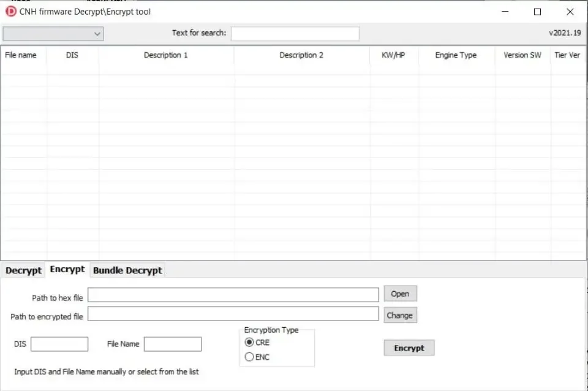This screenshot has width=588, height=391.
Task: Click the DIS input field
Action: [59, 344]
